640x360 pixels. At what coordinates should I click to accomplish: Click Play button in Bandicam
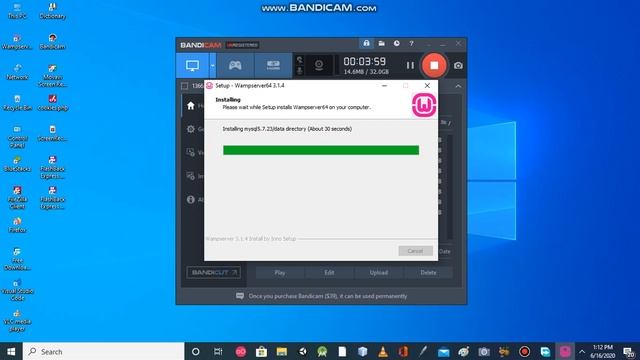[280, 273]
